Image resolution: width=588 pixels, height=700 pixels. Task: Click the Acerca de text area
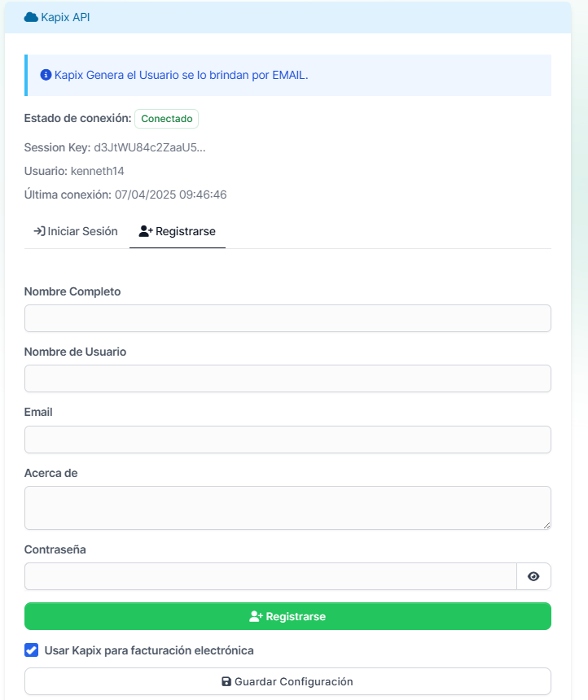(287, 508)
